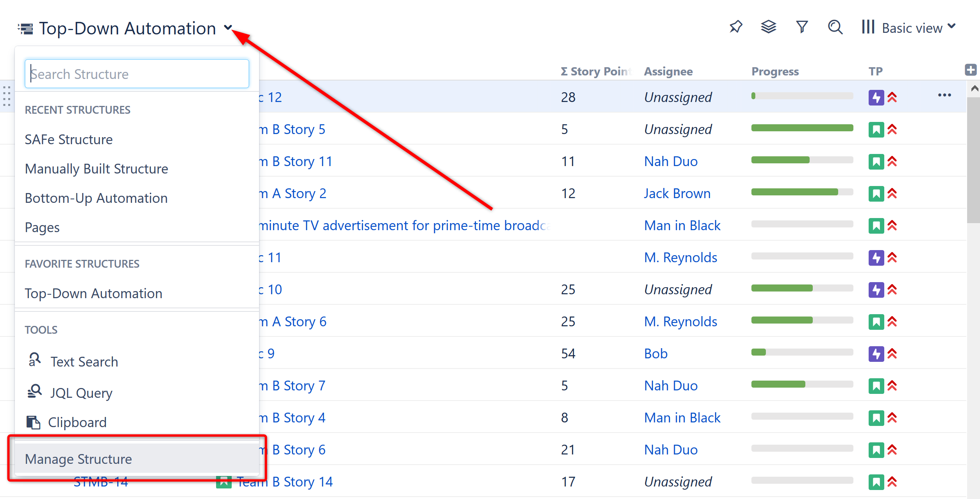Click the Structure icon beside the title
The image size is (980, 499).
[x=25, y=28]
